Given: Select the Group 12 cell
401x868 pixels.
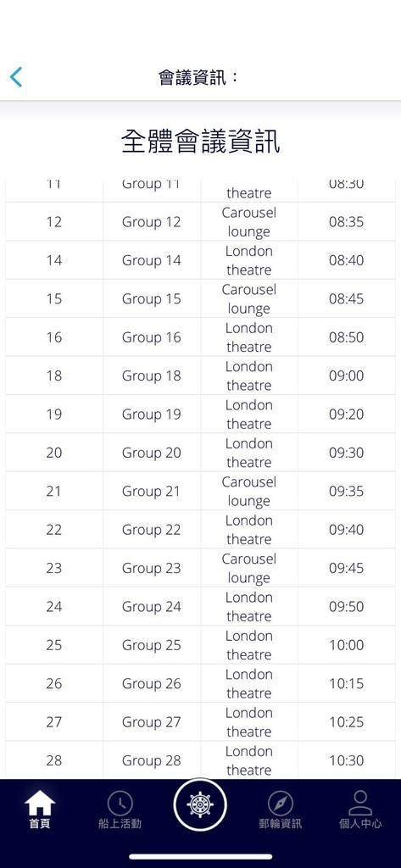Looking at the screenshot, I should tap(151, 222).
